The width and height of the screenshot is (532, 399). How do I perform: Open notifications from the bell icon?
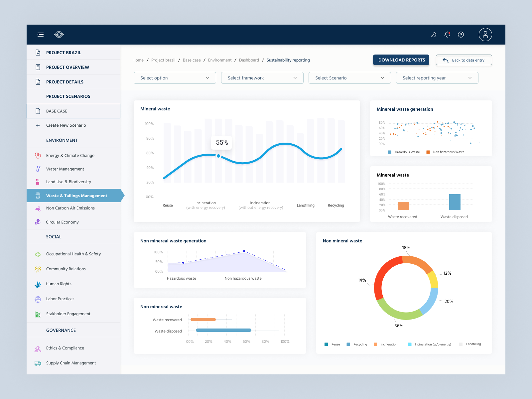pyautogui.click(x=447, y=34)
